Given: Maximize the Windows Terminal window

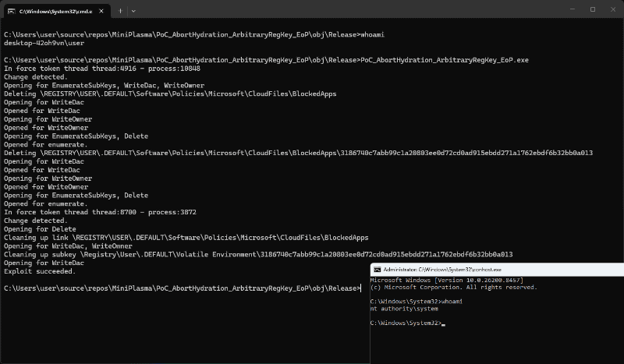Looking at the screenshot, I should tap(593, 9).
